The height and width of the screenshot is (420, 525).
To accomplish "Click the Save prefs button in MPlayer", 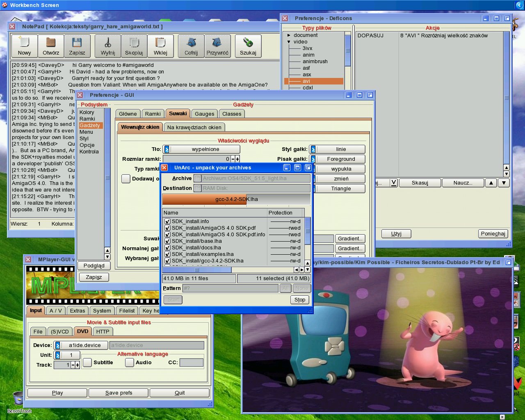I will 119,393.
